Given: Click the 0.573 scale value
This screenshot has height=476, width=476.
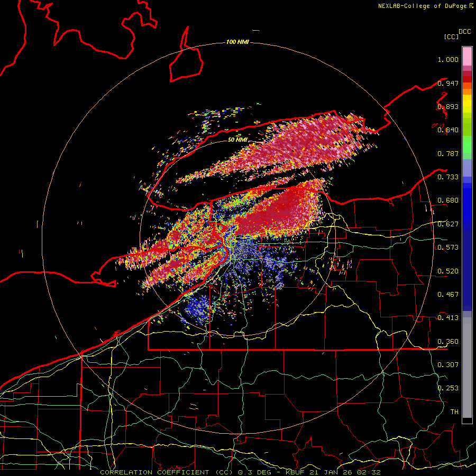Looking at the screenshot, I should coord(448,248).
